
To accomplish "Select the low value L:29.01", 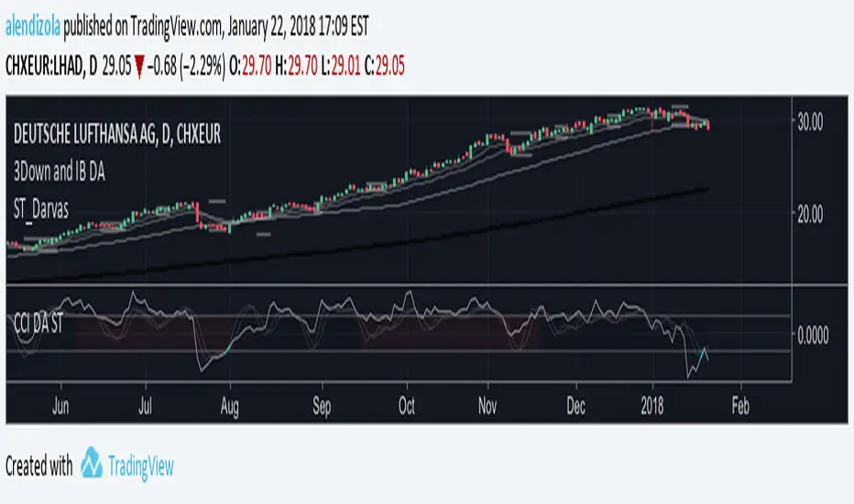I will click(340, 66).
